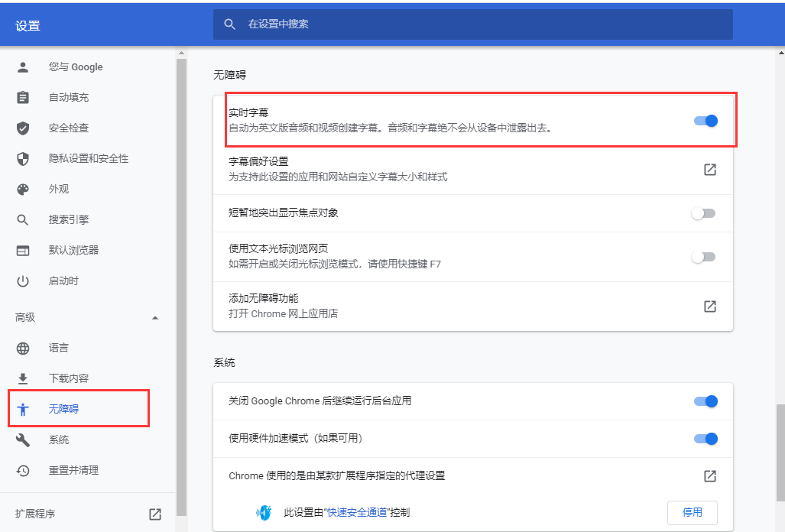Click the 停用 button
The width and height of the screenshot is (785, 532).
[693, 512]
